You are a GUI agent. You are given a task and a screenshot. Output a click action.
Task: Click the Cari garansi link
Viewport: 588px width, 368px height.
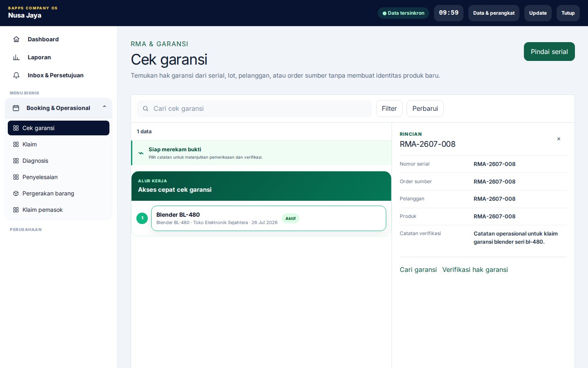coord(418,270)
